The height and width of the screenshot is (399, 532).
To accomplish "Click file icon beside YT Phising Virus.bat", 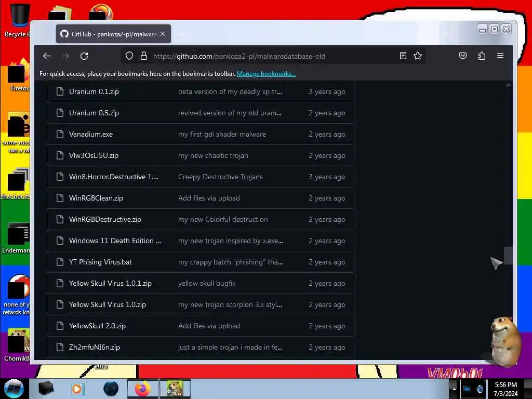I will pos(60,262).
